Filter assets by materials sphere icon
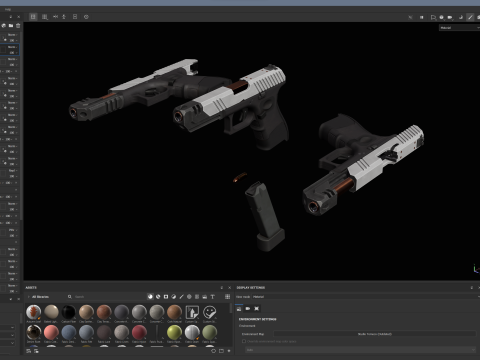 coord(150,297)
